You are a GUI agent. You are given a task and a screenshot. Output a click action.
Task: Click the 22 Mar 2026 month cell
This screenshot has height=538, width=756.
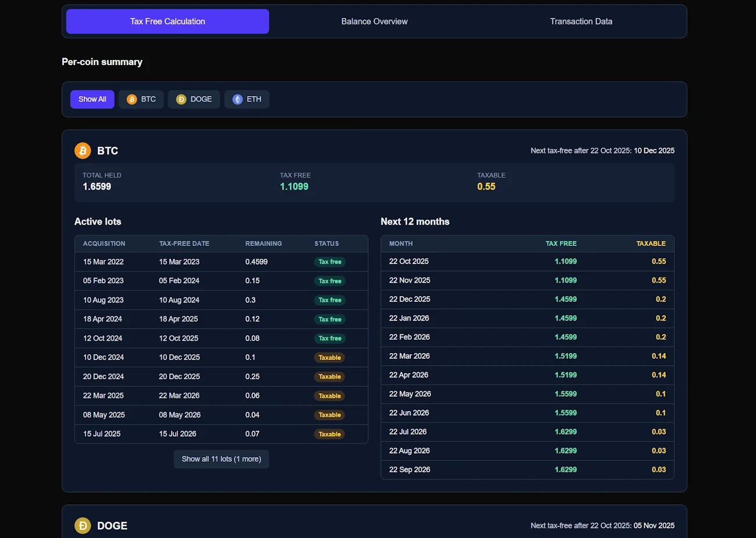click(409, 356)
